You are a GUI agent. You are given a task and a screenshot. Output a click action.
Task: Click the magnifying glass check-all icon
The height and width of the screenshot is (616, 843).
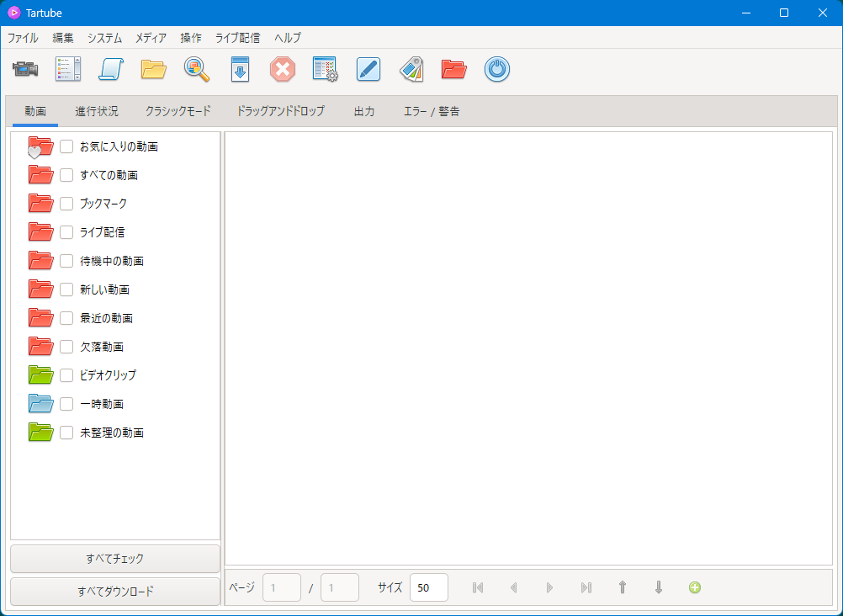[197, 69]
